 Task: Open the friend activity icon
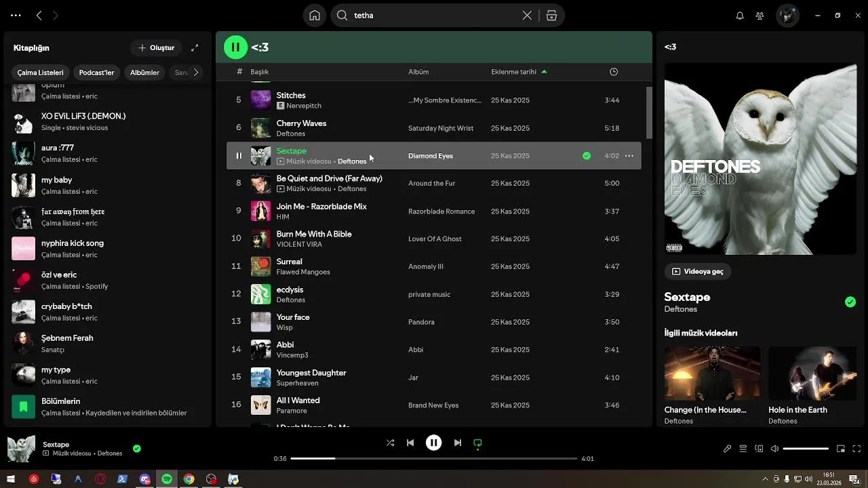click(760, 16)
